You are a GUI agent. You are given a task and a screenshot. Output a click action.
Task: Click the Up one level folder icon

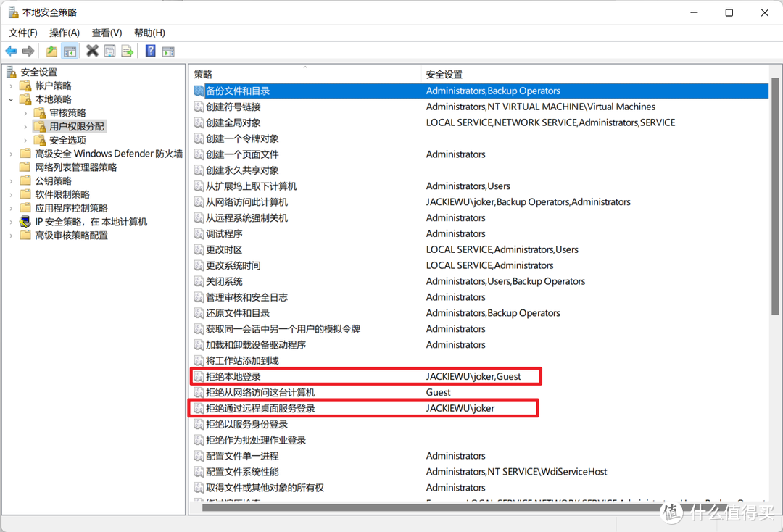click(x=51, y=51)
